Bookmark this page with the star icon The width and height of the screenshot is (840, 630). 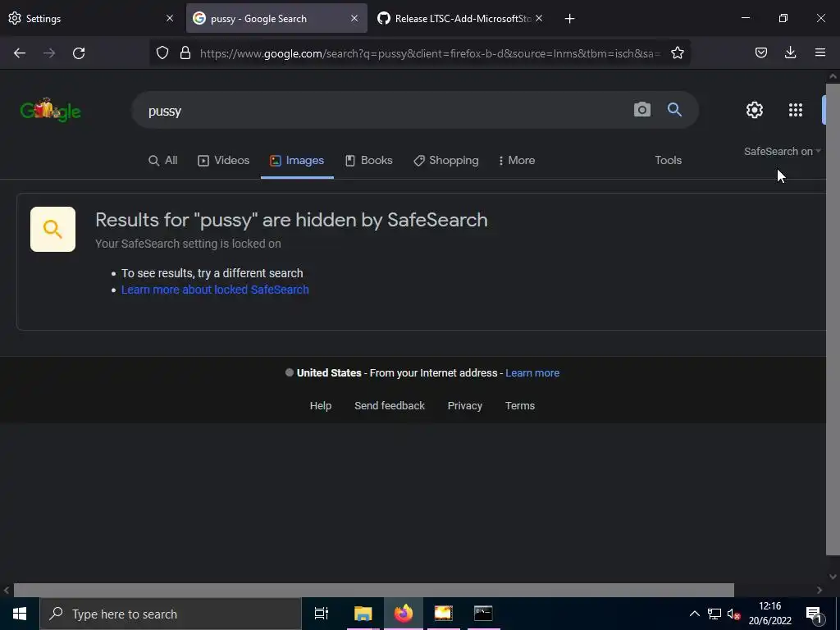coord(677,52)
